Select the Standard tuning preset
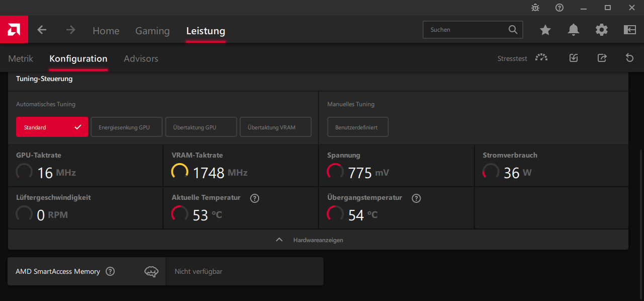644x301 pixels. (x=52, y=127)
